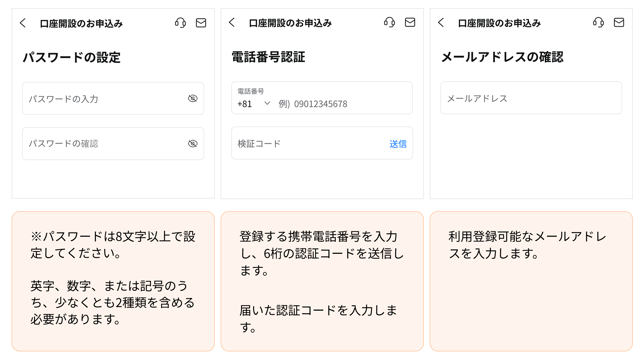Click into the パスワードの確認 field
Viewport: 644px width, 361px height.
pyautogui.click(x=105, y=144)
